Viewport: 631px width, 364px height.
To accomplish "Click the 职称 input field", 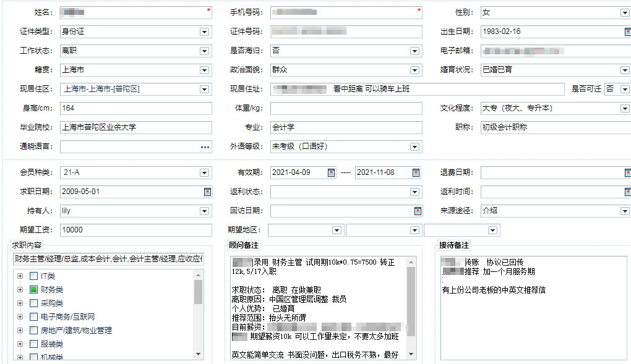I will tap(556, 127).
